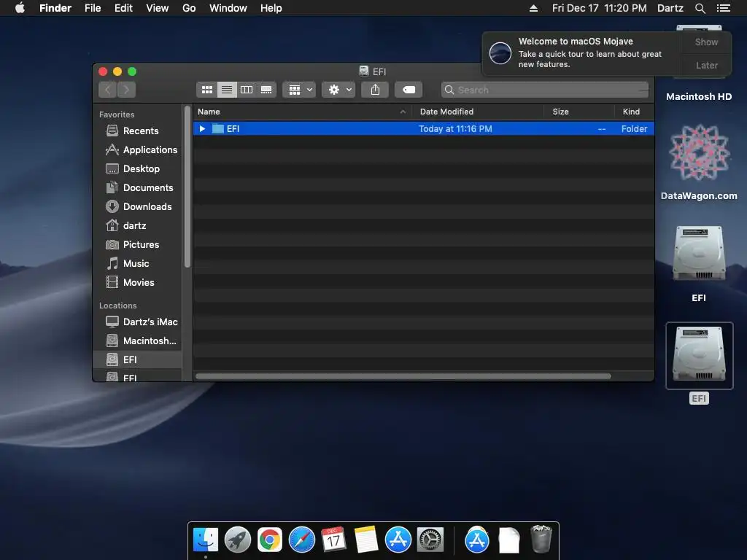Click Later on the Mojave notification
The image size is (747, 560).
coord(706,65)
